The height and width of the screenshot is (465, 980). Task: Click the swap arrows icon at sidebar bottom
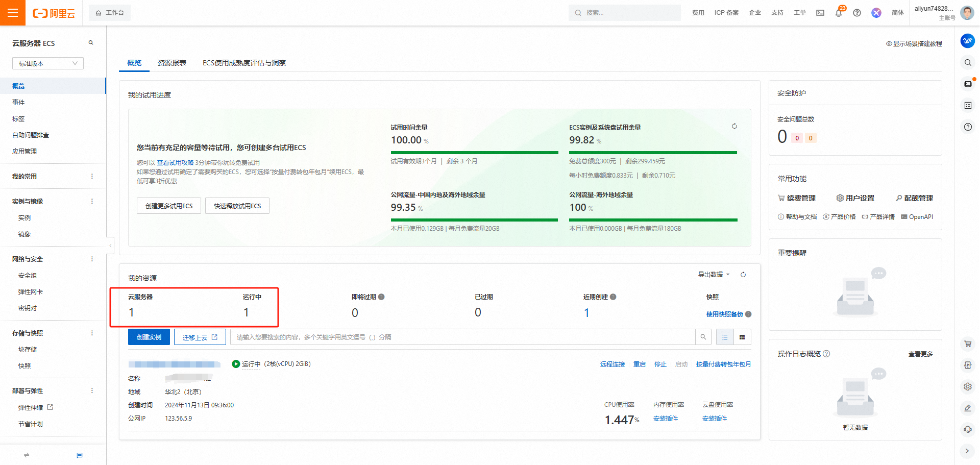click(27, 455)
